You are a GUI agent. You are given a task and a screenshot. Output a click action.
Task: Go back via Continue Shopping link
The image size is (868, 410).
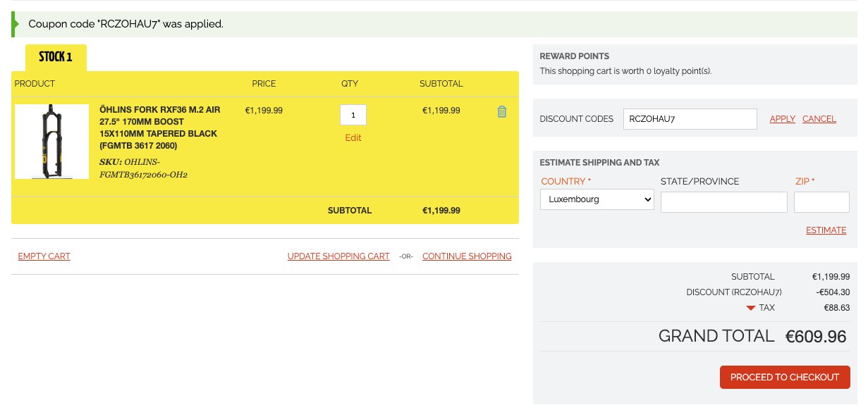(x=467, y=256)
